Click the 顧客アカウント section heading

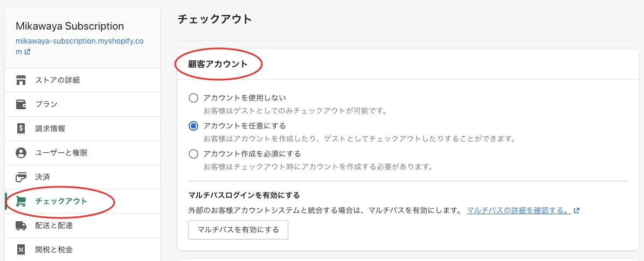[x=218, y=64]
